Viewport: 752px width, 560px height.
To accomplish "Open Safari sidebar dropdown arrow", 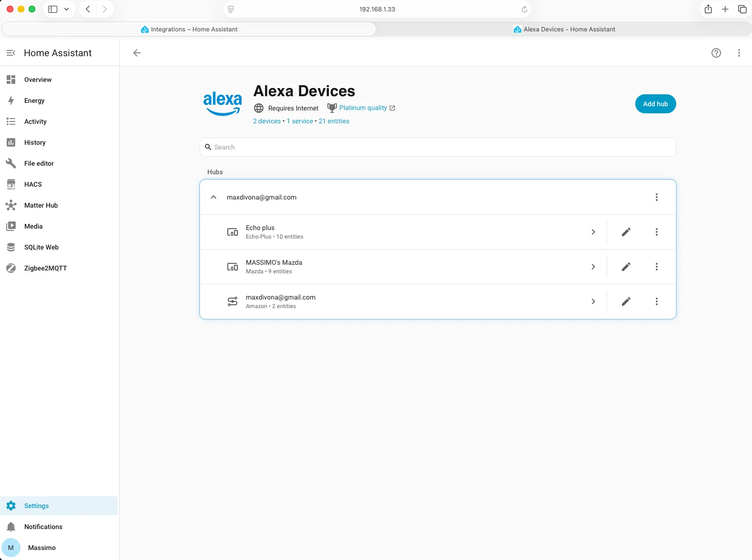I will point(66,9).
